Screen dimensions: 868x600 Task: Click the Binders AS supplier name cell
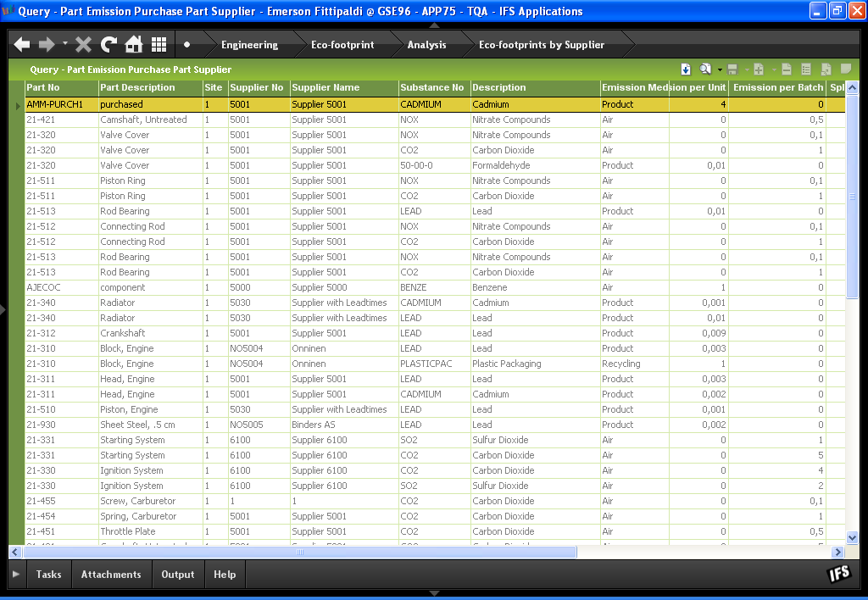344,425
